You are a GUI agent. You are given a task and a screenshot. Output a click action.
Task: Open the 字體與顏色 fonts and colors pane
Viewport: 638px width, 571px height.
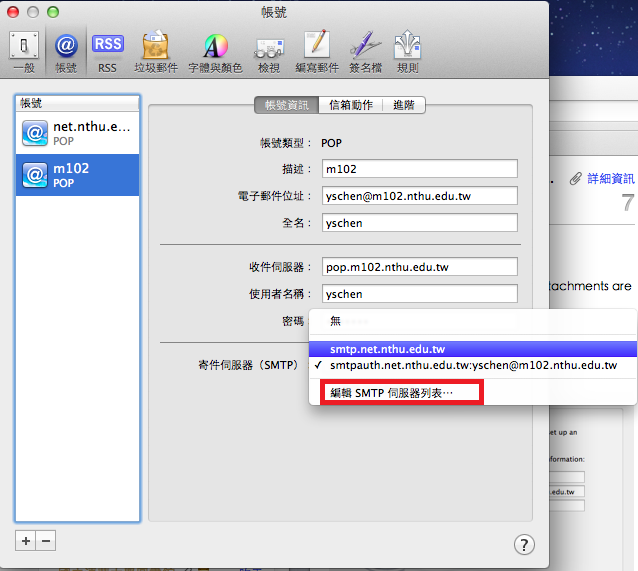[216, 51]
